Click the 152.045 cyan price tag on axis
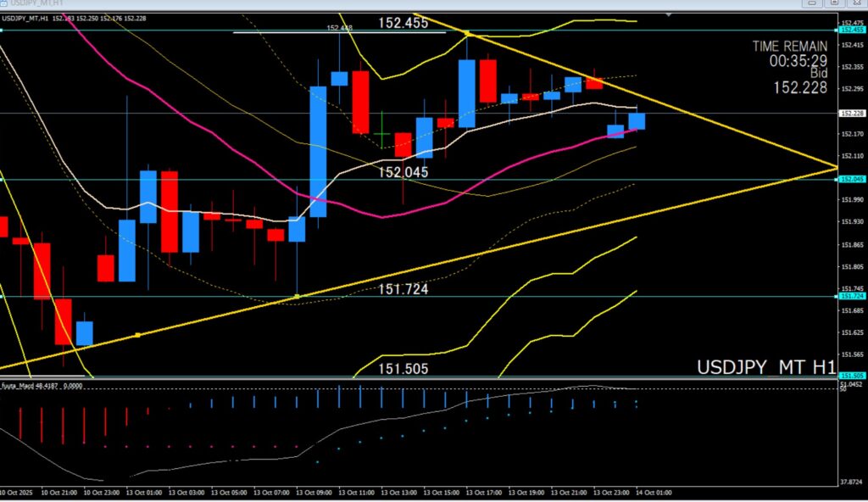 click(x=850, y=179)
